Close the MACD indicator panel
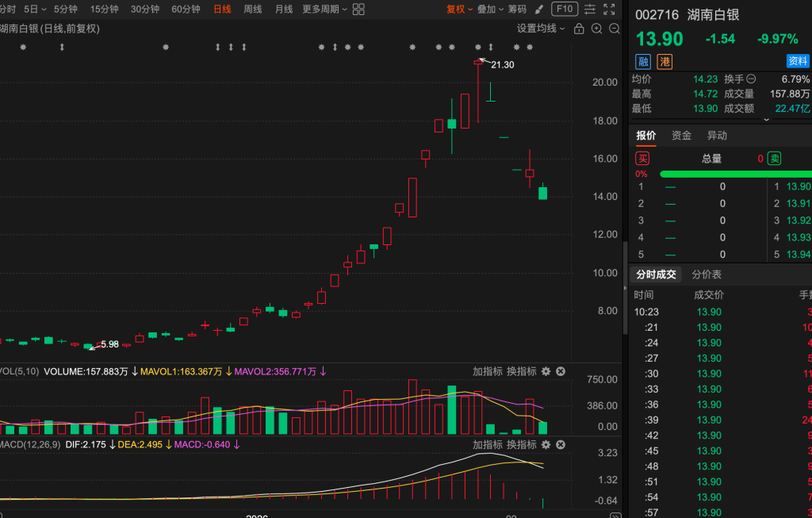Image resolution: width=812 pixels, height=518 pixels. [561, 444]
